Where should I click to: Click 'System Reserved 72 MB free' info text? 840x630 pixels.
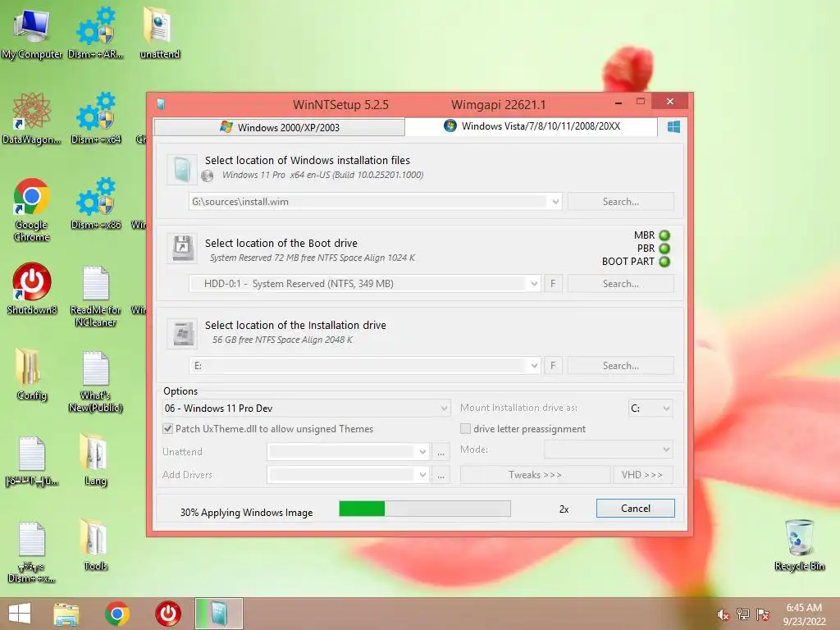pos(313,258)
